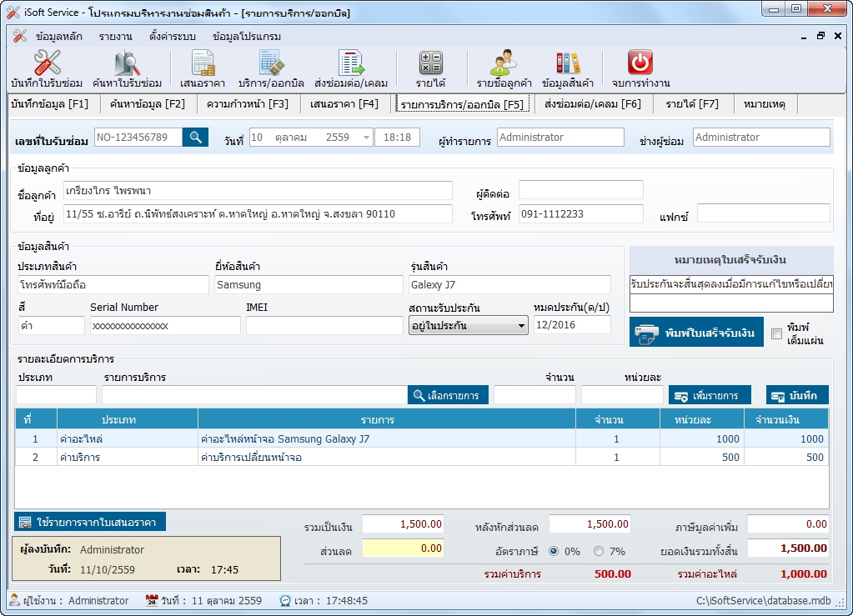Image resolution: width=853 pixels, height=616 pixels.
Task: Select the 0% tax rate radio button
Action: pos(554,551)
